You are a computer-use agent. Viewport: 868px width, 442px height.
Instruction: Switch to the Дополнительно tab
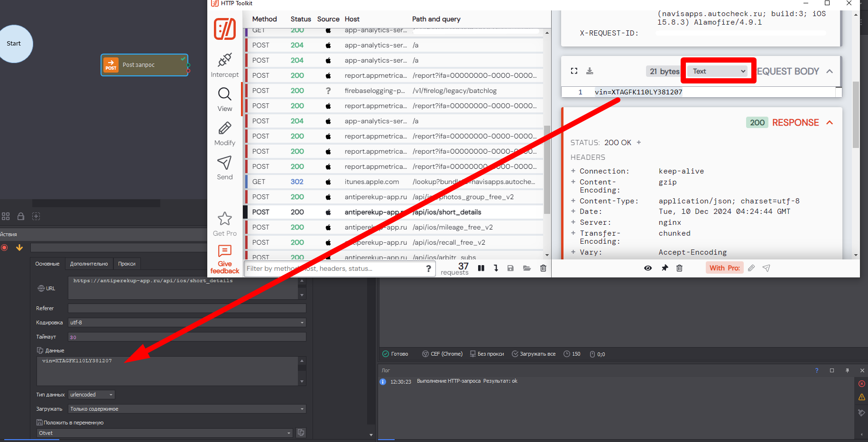click(89, 264)
